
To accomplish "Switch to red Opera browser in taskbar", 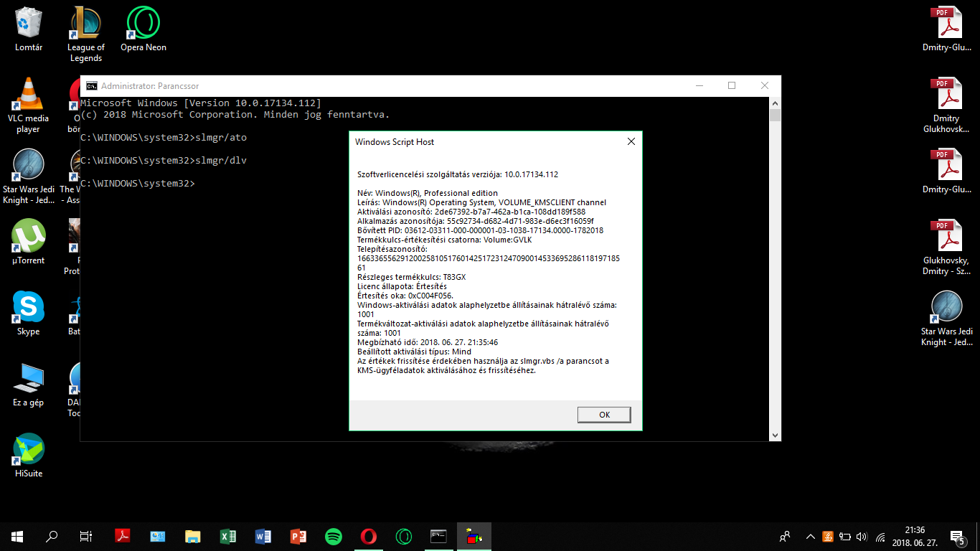I will click(x=369, y=537).
